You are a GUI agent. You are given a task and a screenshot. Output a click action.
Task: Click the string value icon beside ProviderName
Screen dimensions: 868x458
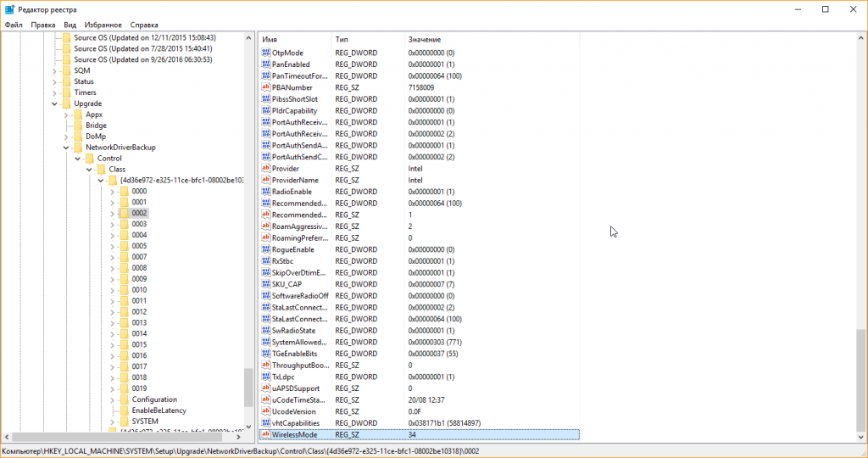tap(265, 180)
